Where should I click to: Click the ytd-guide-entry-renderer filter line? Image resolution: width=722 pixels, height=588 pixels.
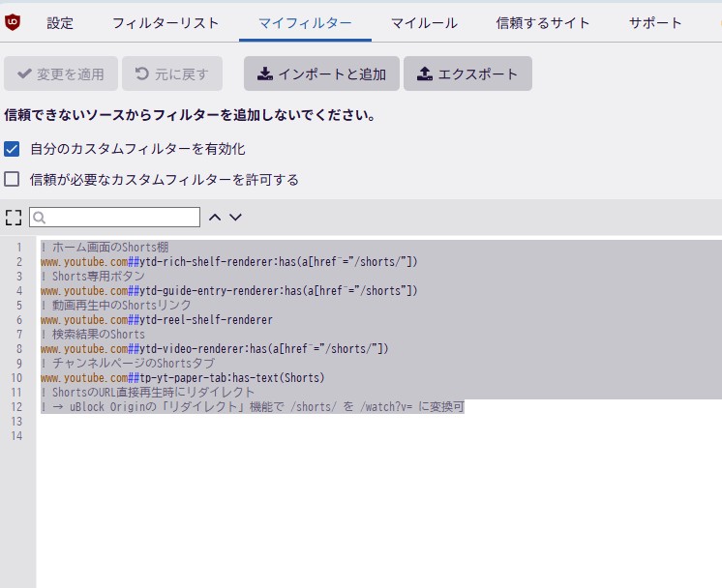pos(228,291)
